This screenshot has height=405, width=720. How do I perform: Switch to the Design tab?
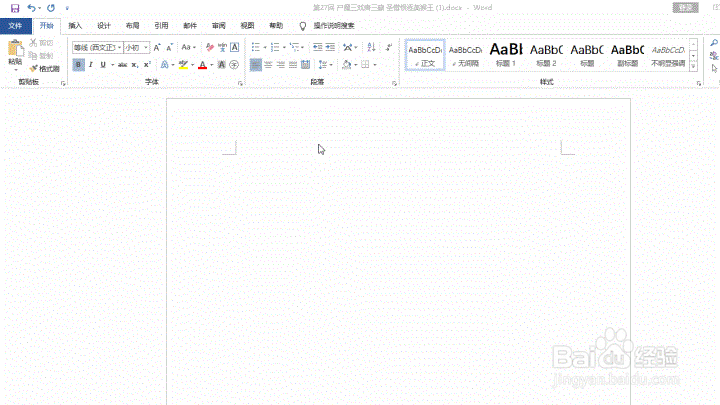[x=104, y=26]
